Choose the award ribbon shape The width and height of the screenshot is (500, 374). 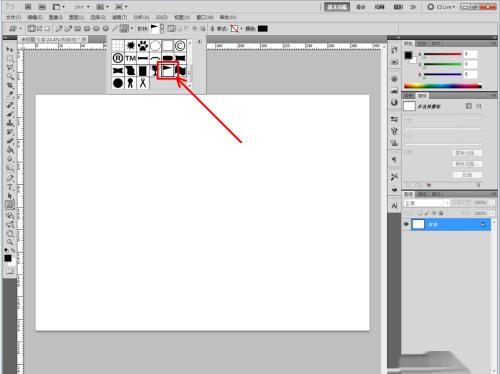pos(130,83)
